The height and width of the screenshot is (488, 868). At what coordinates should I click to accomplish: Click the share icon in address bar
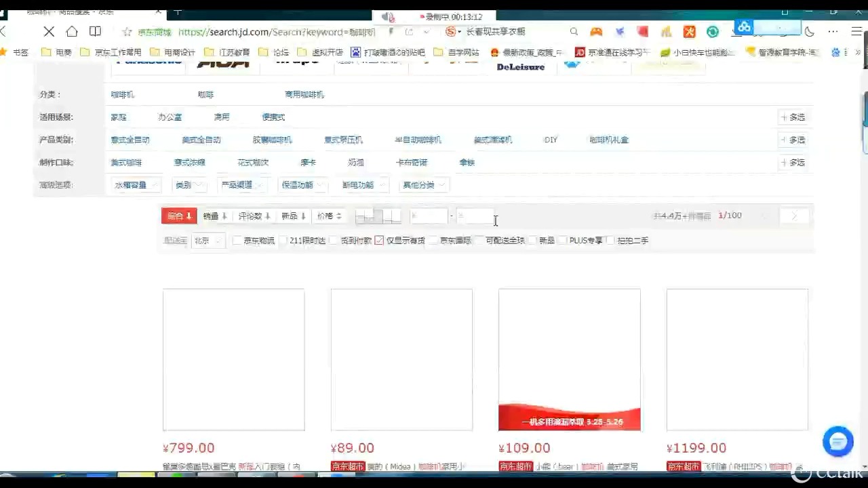(x=409, y=32)
